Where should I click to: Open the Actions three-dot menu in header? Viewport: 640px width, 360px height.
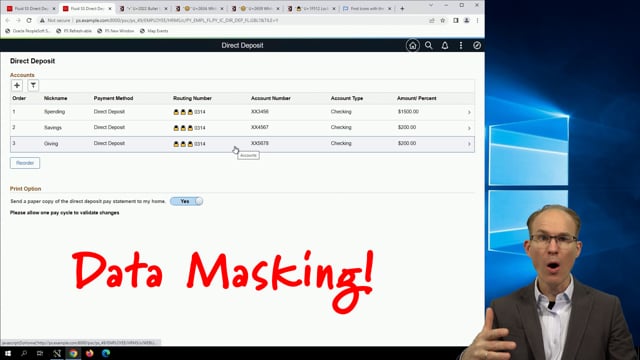[x=461, y=45]
